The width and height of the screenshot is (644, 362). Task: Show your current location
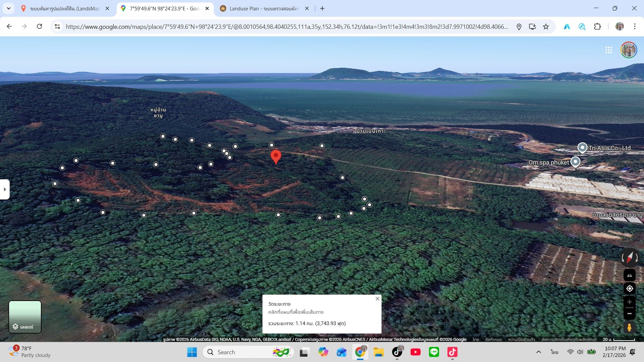click(x=630, y=288)
